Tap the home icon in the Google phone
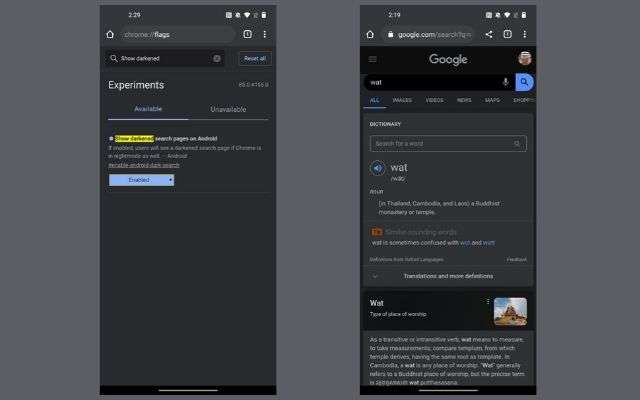 [370, 34]
